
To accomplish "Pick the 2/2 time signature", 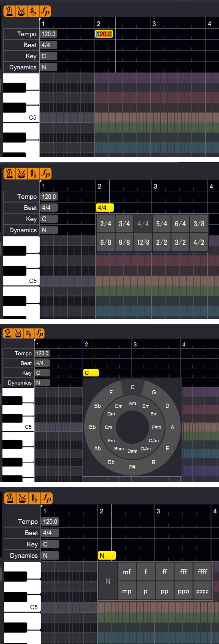I will (x=162, y=242).
